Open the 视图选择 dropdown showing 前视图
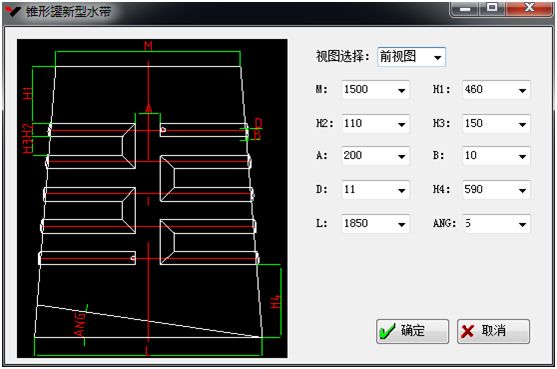 438,57
